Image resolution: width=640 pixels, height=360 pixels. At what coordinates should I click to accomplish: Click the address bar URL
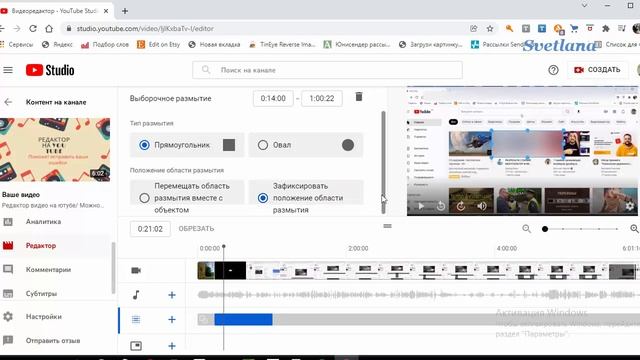[145, 29]
